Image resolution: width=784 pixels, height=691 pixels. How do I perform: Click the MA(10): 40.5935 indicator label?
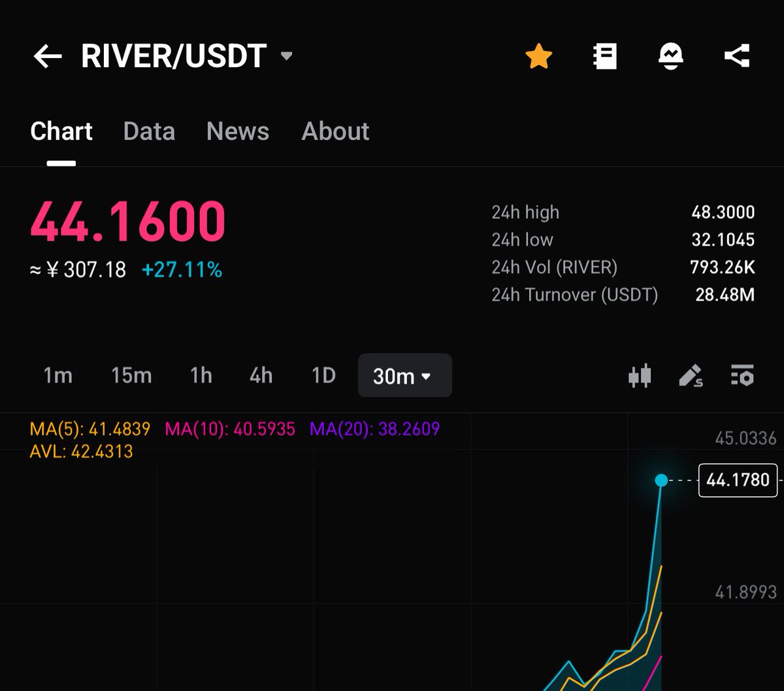coord(230,429)
